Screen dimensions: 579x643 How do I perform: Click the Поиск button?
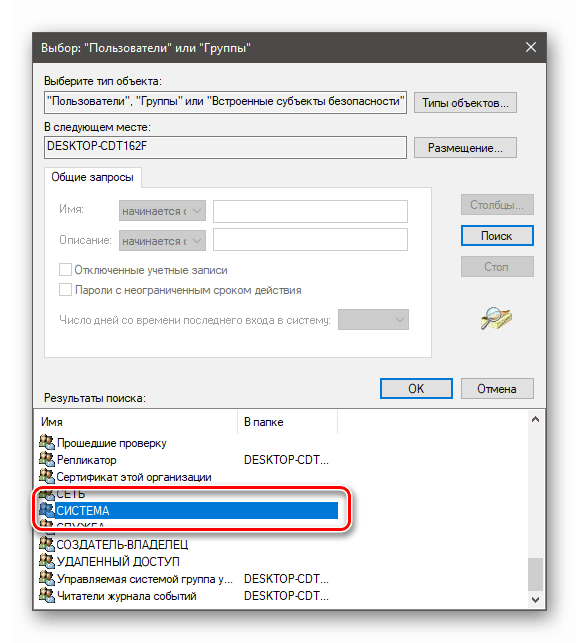497,236
